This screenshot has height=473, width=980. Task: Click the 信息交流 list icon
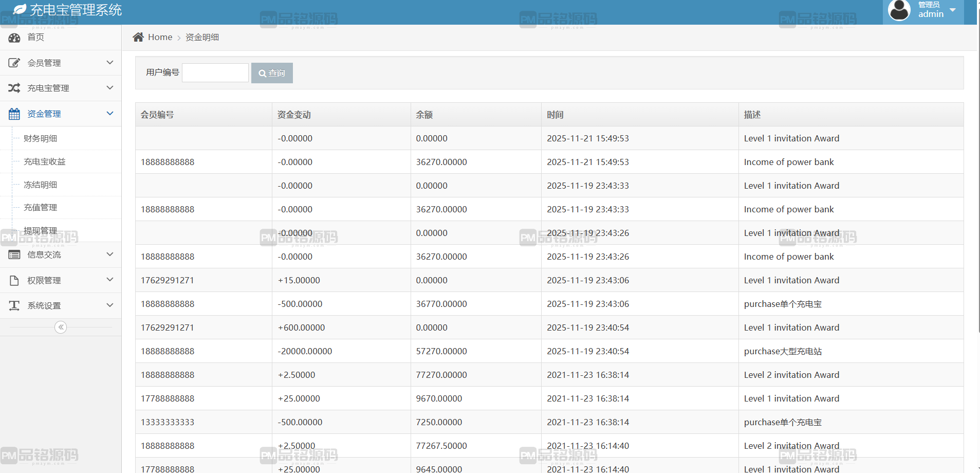[x=14, y=254]
